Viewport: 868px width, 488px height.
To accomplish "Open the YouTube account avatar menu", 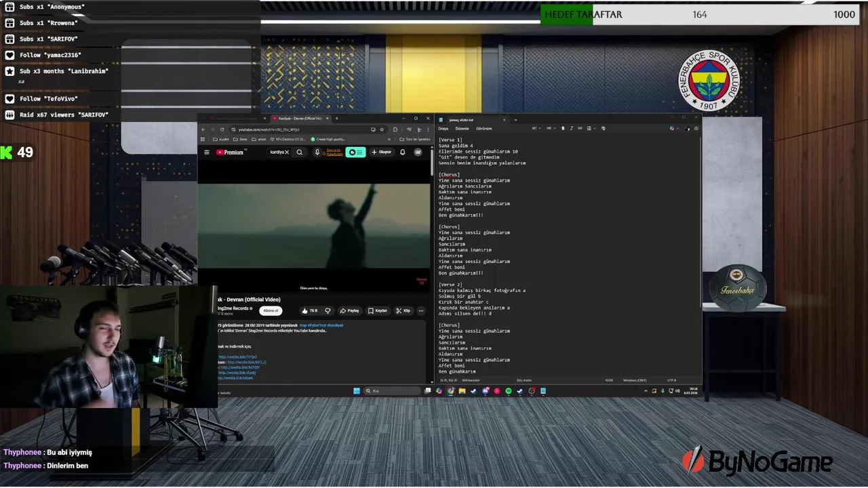I will 418,152.
